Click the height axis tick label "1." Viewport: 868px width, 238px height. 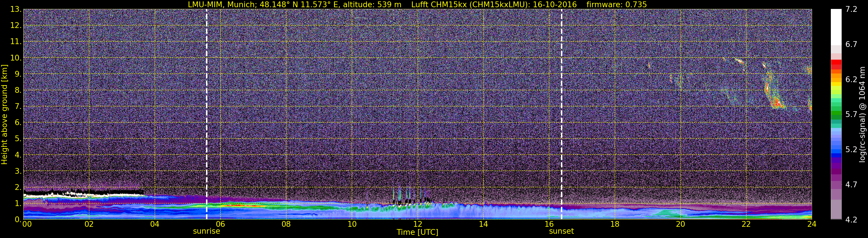[x=18, y=203]
